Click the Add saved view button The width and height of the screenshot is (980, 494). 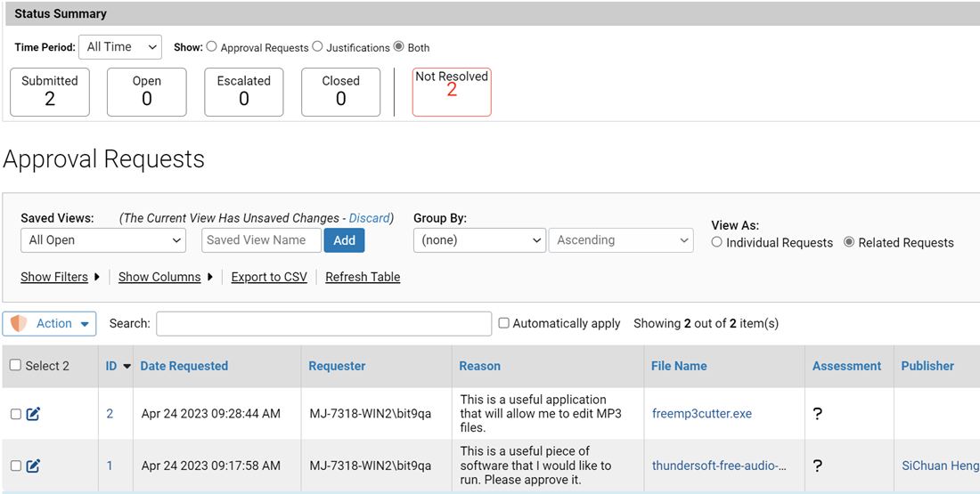tap(344, 240)
